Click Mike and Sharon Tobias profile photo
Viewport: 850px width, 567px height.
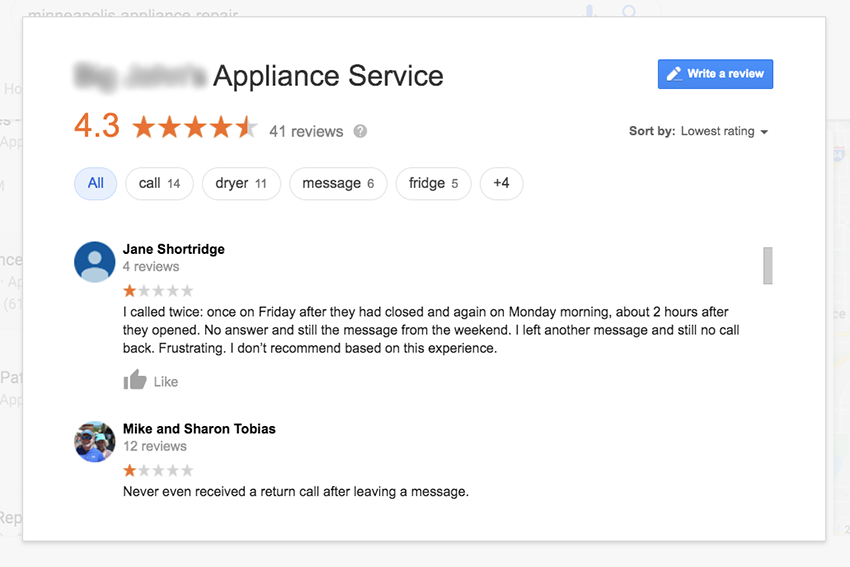(94, 442)
